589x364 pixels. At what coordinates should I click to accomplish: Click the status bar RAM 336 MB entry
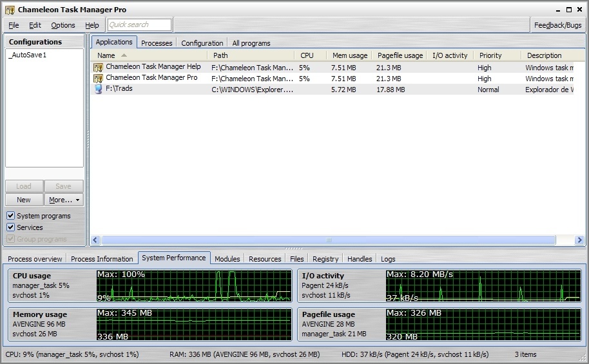pyautogui.click(x=244, y=354)
